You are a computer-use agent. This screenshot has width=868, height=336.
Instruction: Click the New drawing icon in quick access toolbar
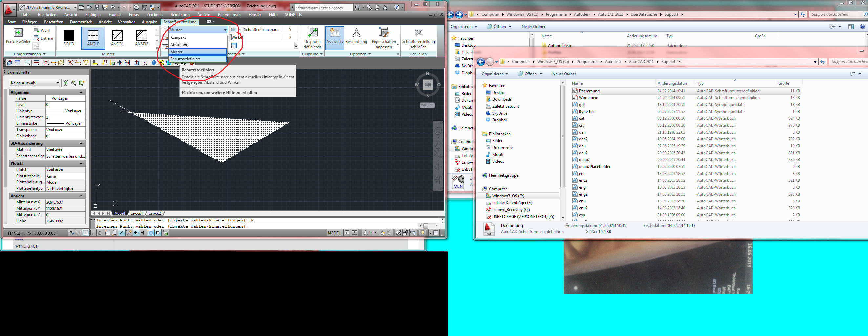(x=82, y=7)
